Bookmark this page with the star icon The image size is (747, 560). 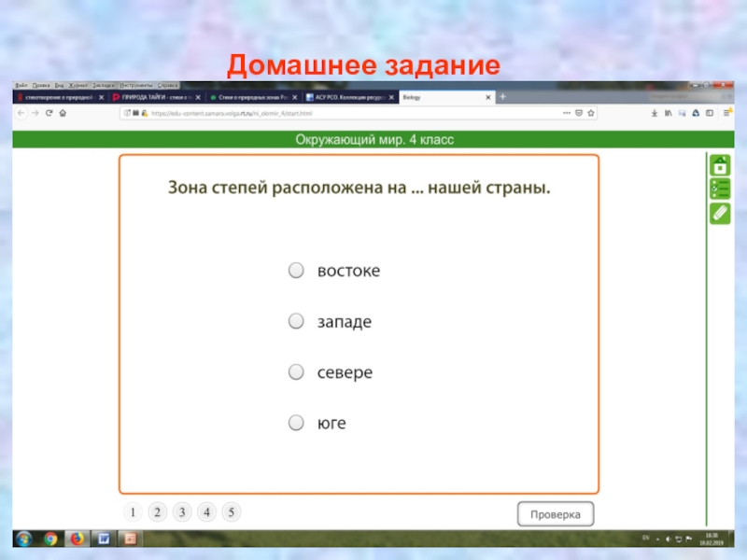tap(591, 113)
